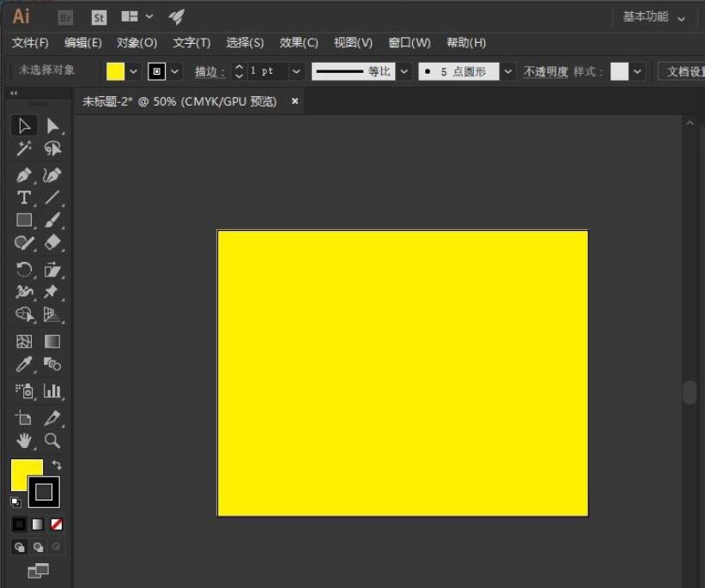Open the 5 点圆形 brush dropdown
This screenshot has height=588, width=705.
tap(508, 71)
